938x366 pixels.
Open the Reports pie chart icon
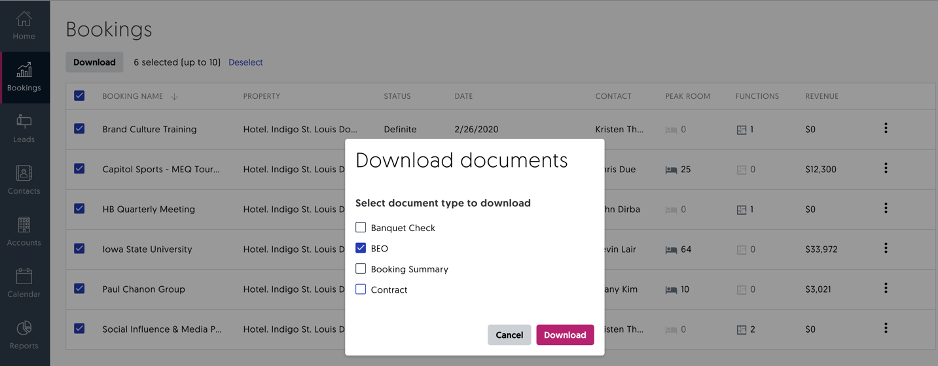[24, 328]
